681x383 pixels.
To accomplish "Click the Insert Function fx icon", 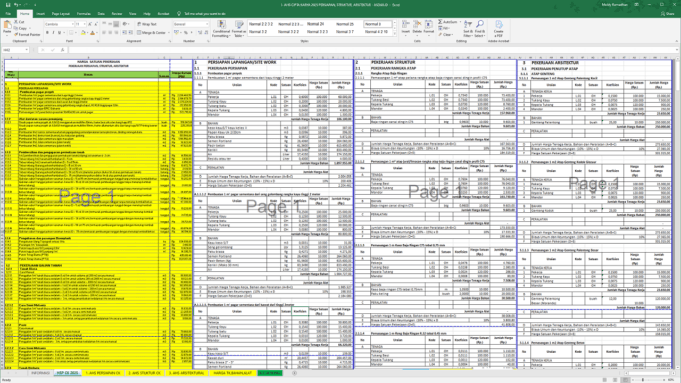I will click(62, 50).
